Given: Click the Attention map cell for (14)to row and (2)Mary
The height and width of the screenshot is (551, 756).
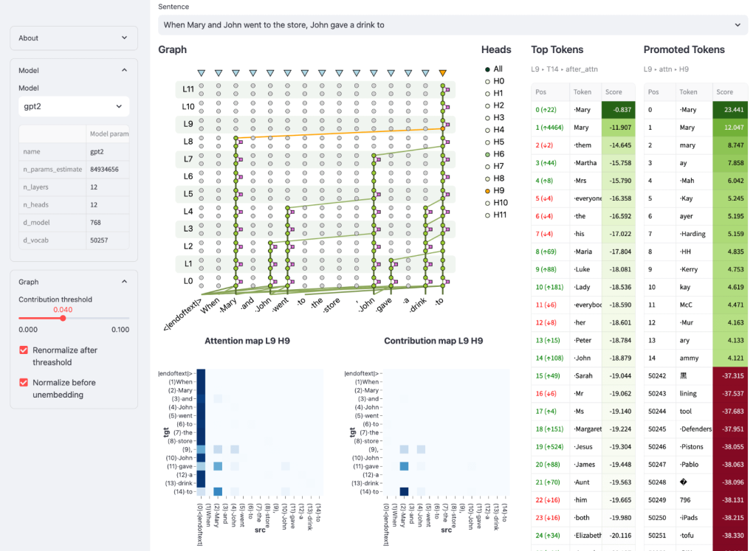Looking at the screenshot, I should [218, 492].
